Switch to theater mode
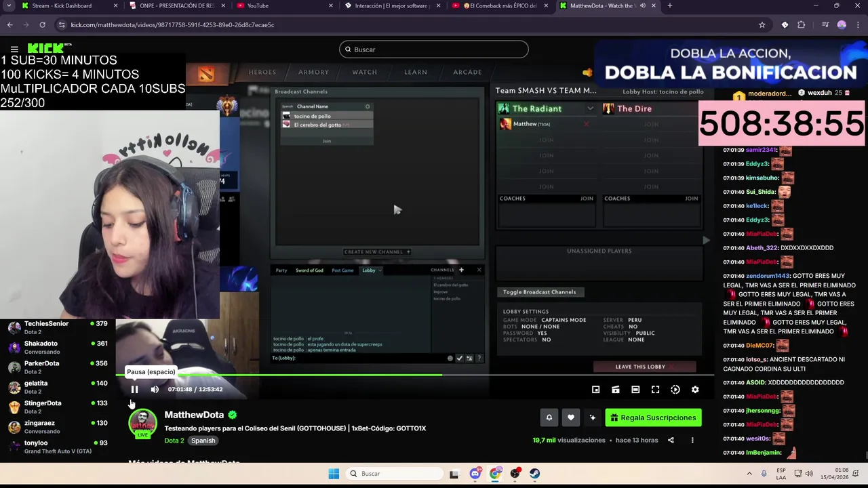868x488 pixels. (635, 390)
